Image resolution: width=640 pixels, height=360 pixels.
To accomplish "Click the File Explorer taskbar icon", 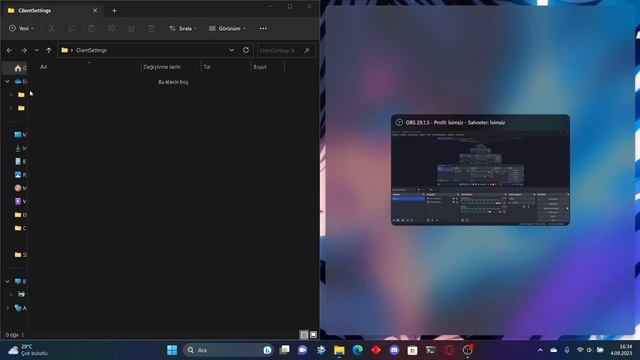I will coord(339,350).
